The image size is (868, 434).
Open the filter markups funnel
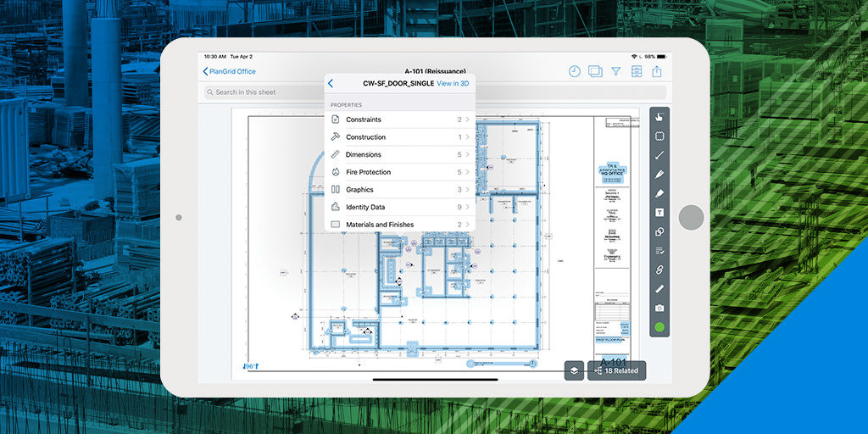615,71
